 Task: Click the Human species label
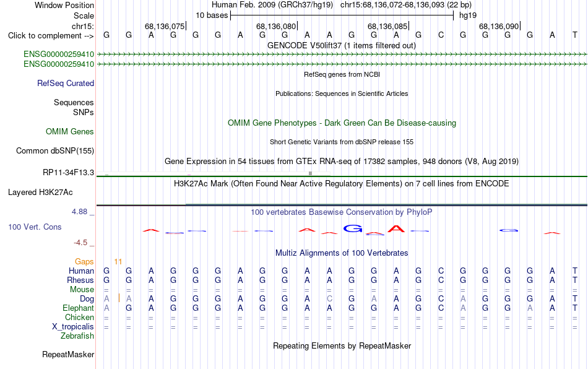(81, 271)
